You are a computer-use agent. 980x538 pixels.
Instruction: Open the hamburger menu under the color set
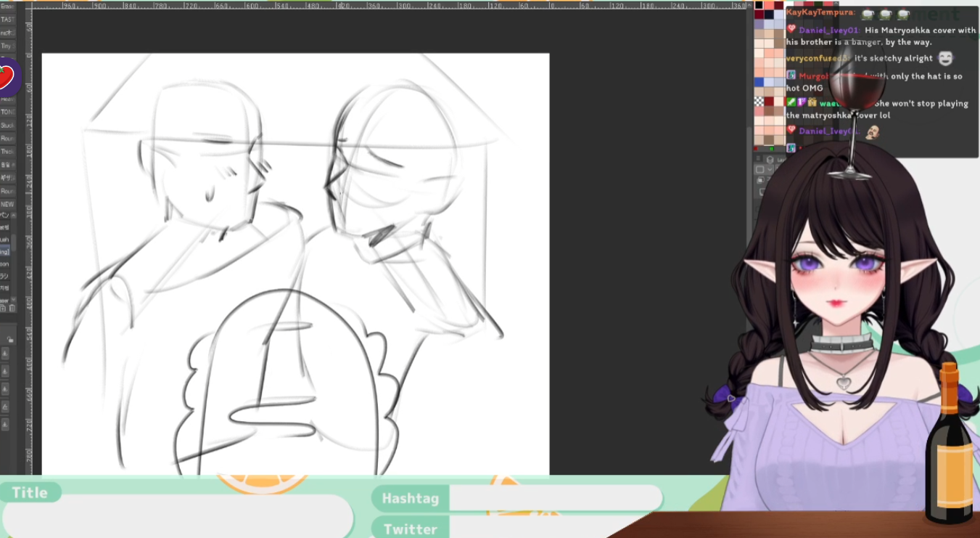point(758,159)
